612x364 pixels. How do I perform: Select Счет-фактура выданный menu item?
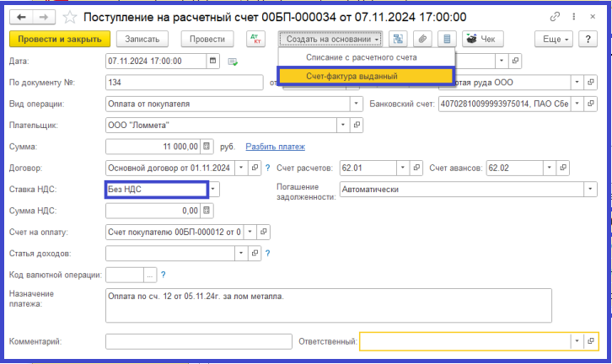(366, 76)
